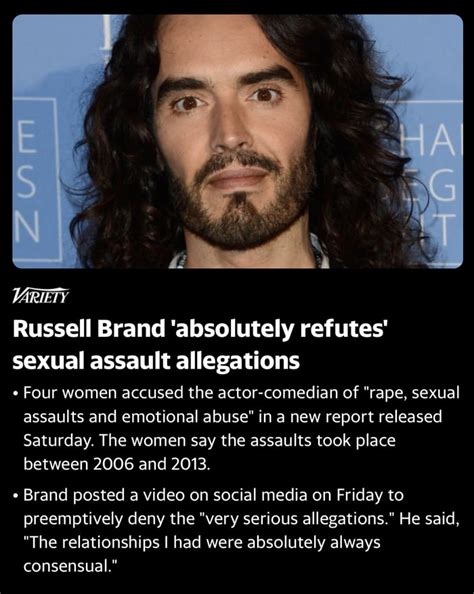Select the 'Brand posted a video' line
The image size is (474, 594).
click(213, 495)
